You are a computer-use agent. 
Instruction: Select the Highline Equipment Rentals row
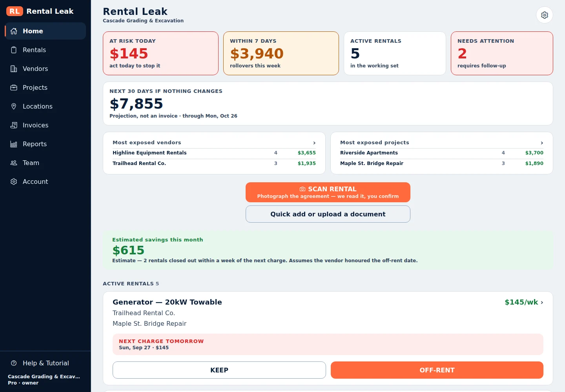pos(214,153)
